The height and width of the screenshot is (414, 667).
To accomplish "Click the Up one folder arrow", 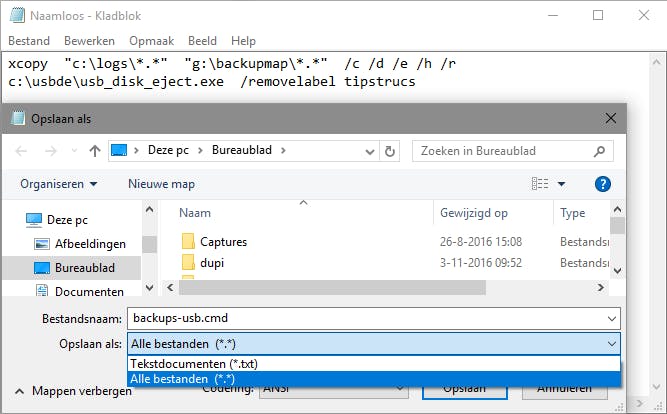I will click(94, 151).
